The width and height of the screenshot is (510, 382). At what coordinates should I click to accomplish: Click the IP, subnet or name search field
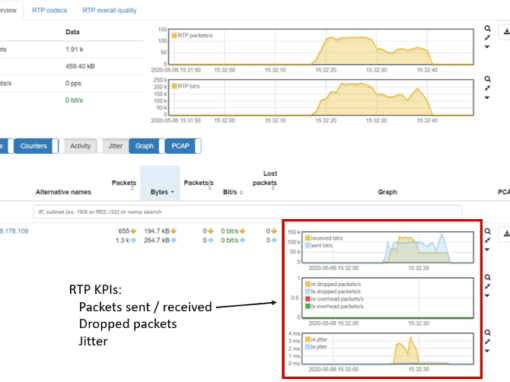point(248,212)
